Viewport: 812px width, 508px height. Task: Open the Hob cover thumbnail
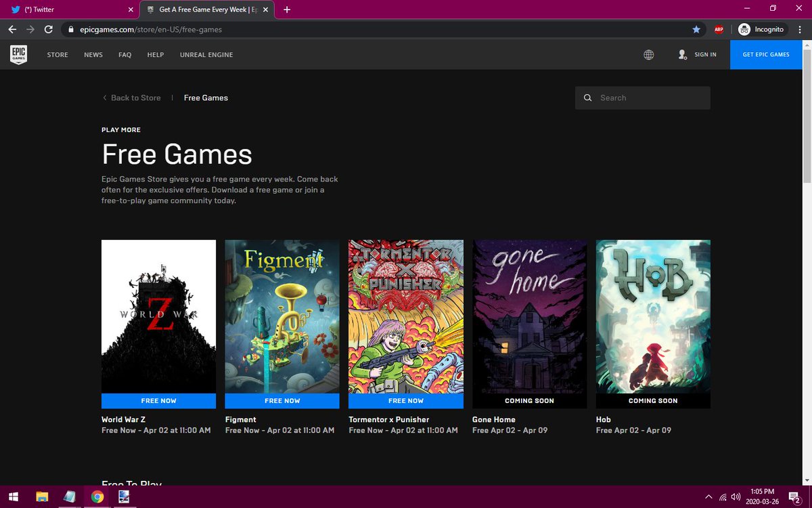653,316
